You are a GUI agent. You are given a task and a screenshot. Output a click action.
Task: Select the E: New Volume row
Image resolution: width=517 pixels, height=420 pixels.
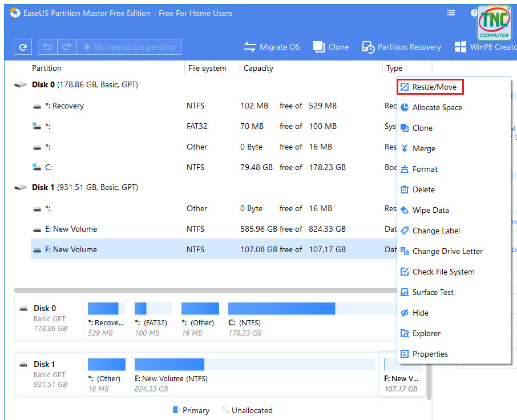213,229
